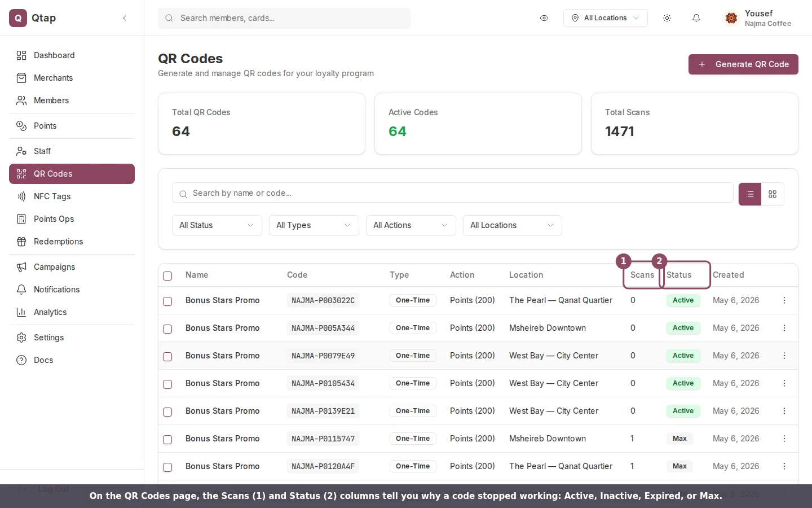Click the Points coins icon in sidebar
Viewport: 812px width, 508px height.
pyautogui.click(x=21, y=126)
